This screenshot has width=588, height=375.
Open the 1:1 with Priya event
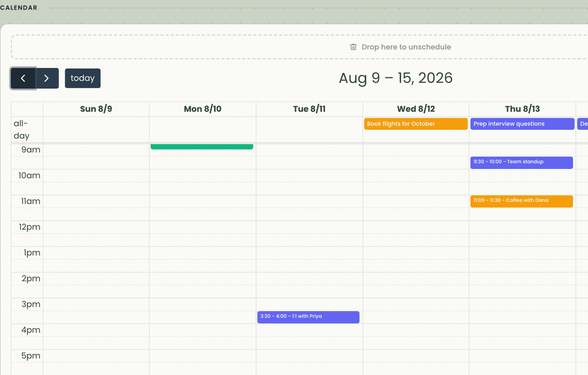[x=308, y=317]
